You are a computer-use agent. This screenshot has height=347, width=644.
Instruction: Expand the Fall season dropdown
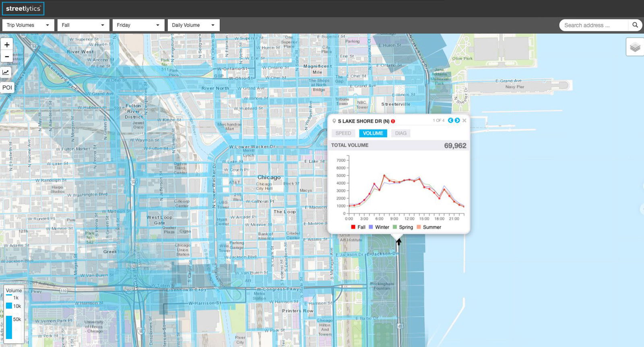pyautogui.click(x=83, y=25)
